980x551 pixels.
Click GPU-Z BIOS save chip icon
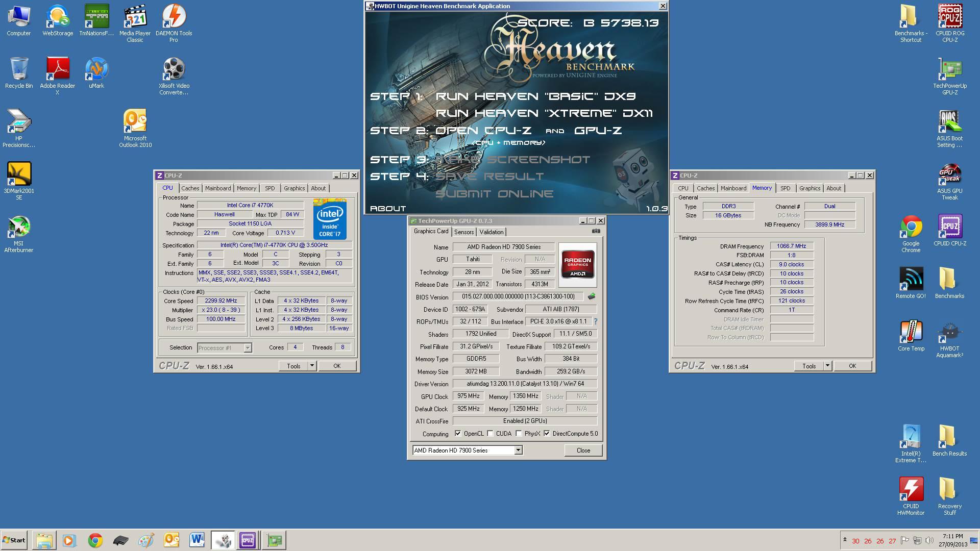592,296
